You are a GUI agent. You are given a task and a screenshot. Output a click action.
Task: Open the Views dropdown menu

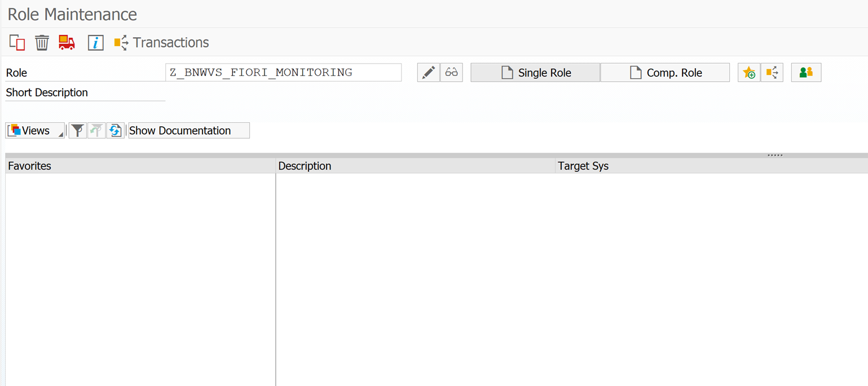click(35, 131)
